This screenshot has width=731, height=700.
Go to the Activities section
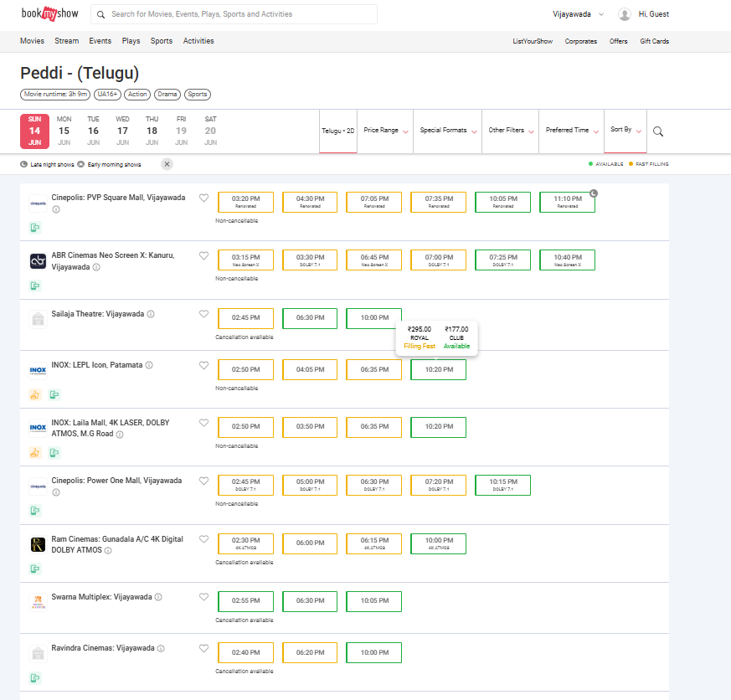pyautogui.click(x=198, y=41)
